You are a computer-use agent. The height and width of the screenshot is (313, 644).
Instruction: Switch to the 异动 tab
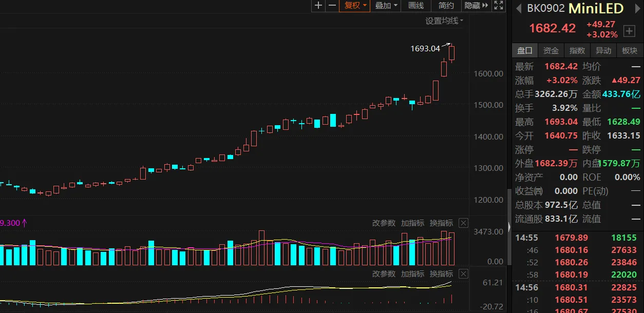[x=603, y=50]
